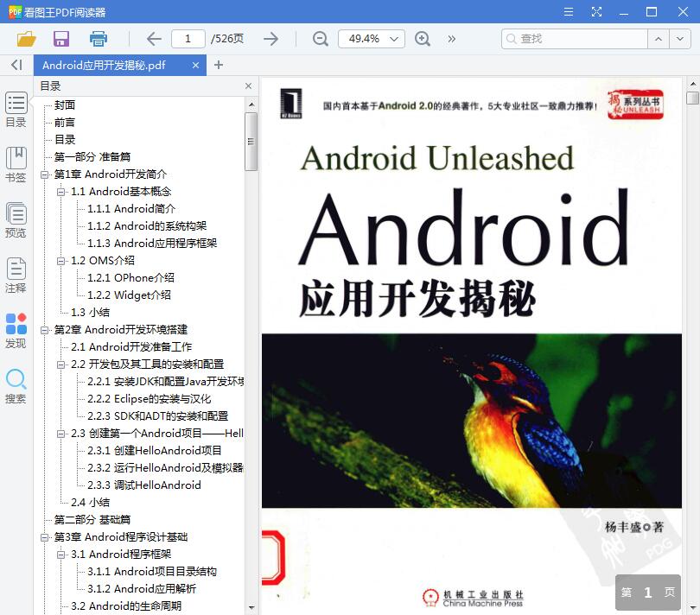
Task: Jump to 2.2.2 Eclipse的安装与汉化
Action: click(x=150, y=398)
